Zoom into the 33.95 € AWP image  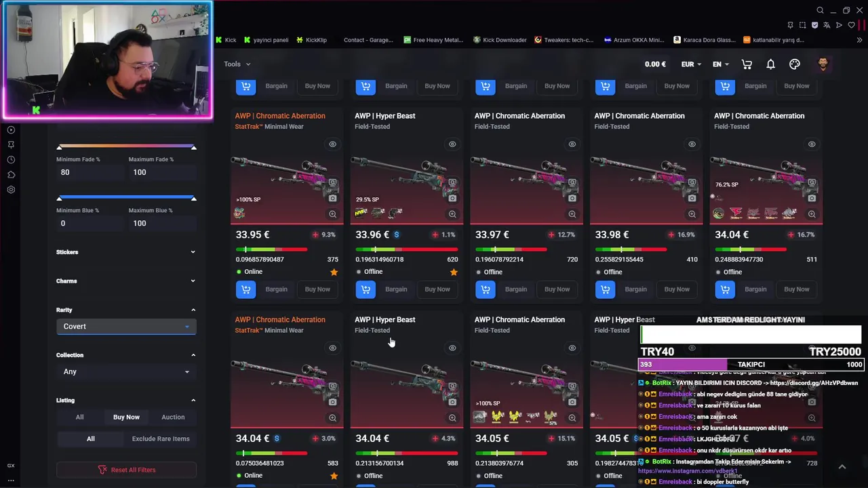(332, 214)
